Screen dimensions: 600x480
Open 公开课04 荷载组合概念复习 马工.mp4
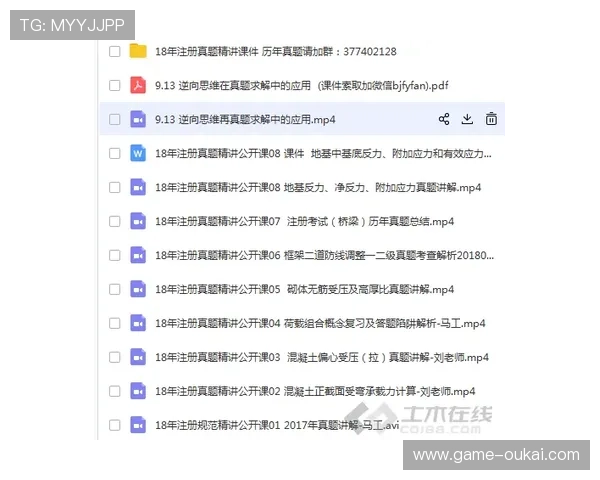[x=320, y=323]
